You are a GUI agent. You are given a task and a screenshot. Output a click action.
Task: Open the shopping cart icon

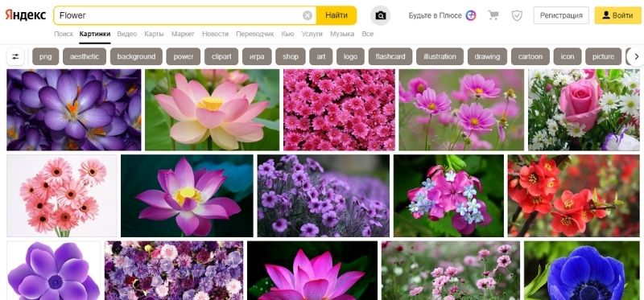click(493, 15)
